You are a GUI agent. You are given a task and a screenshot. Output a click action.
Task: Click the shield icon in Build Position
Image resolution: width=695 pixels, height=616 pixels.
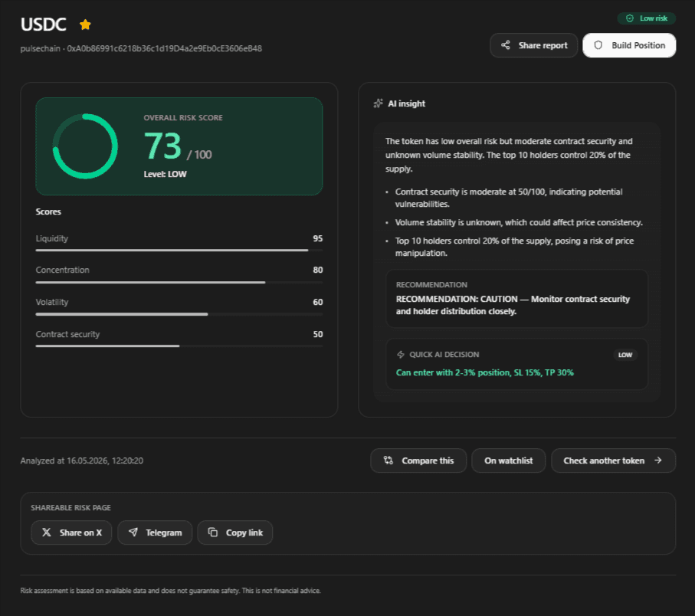tap(598, 45)
